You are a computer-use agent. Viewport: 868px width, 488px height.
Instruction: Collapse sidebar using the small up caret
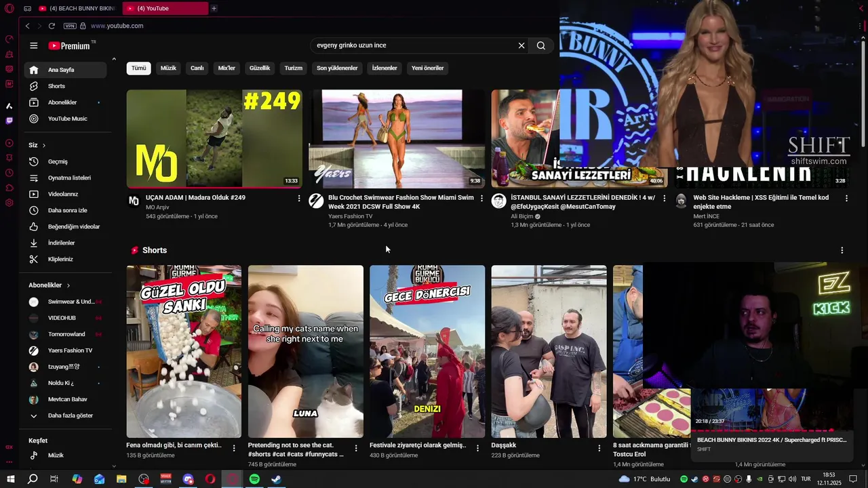(x=114, y=60)
